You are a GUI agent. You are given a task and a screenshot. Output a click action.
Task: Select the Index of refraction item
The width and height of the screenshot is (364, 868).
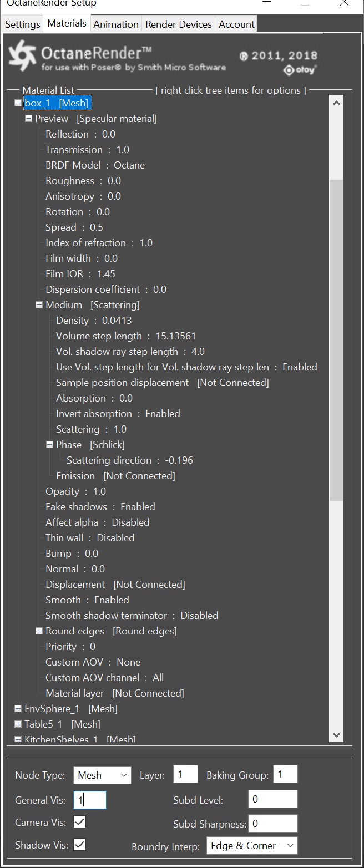pos(99,243)
